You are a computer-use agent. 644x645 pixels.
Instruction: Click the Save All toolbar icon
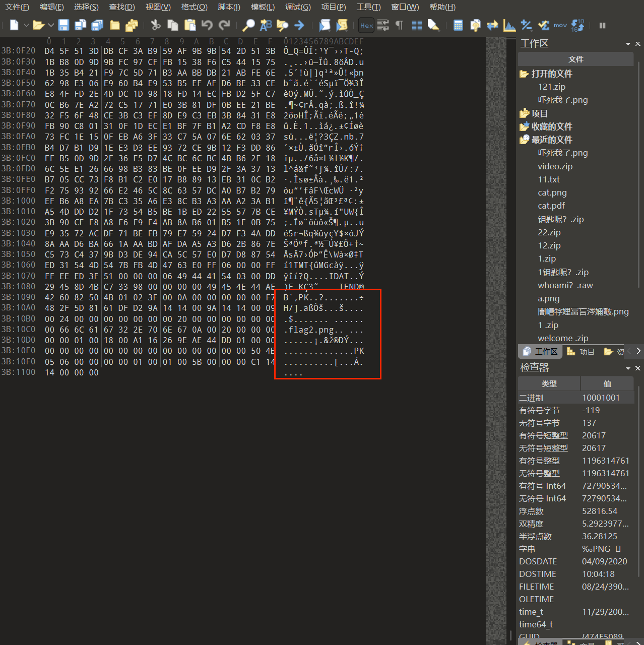[x=97, y=25]
